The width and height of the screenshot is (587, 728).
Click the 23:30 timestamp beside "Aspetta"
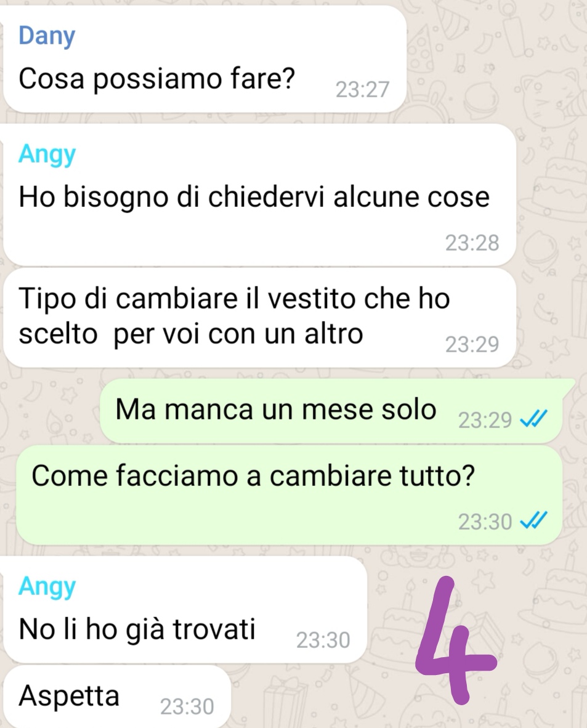[187, 706]
